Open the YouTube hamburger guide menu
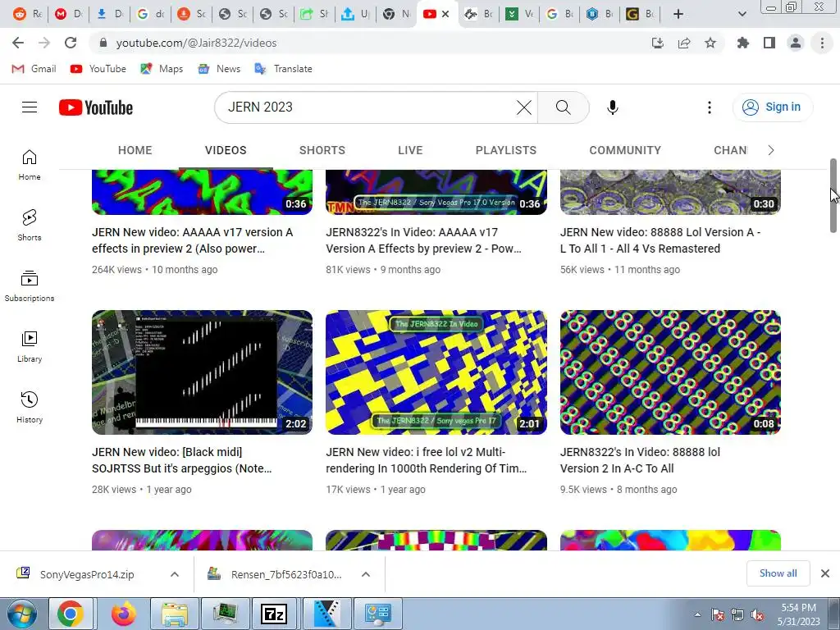The image size is (840, 630). [x=30, y=107]
